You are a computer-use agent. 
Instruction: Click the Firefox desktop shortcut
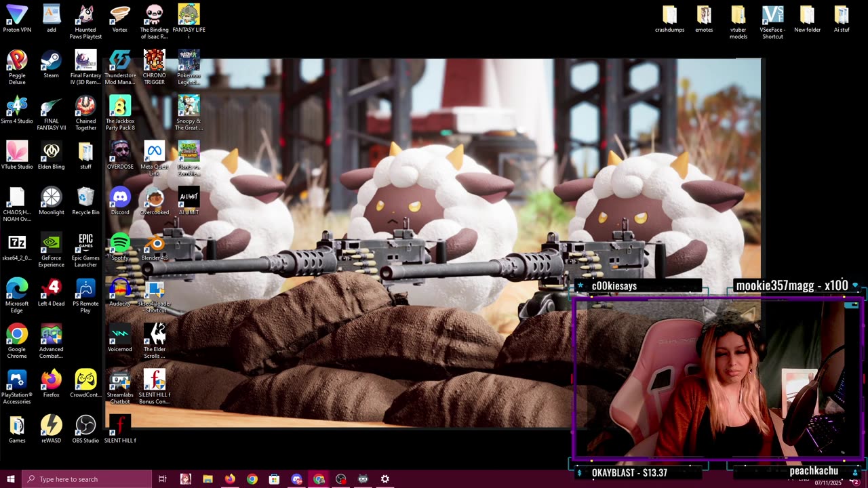pyautogui.click(x=51, y=384)
